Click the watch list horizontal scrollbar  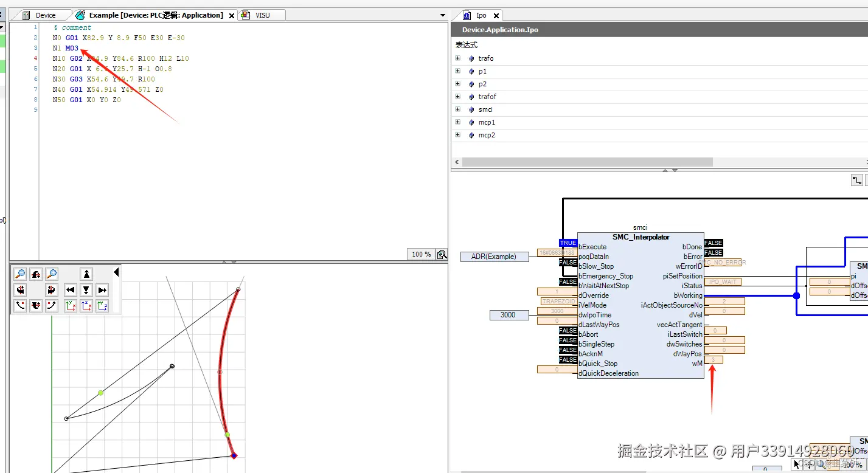[x=587, y=162]
